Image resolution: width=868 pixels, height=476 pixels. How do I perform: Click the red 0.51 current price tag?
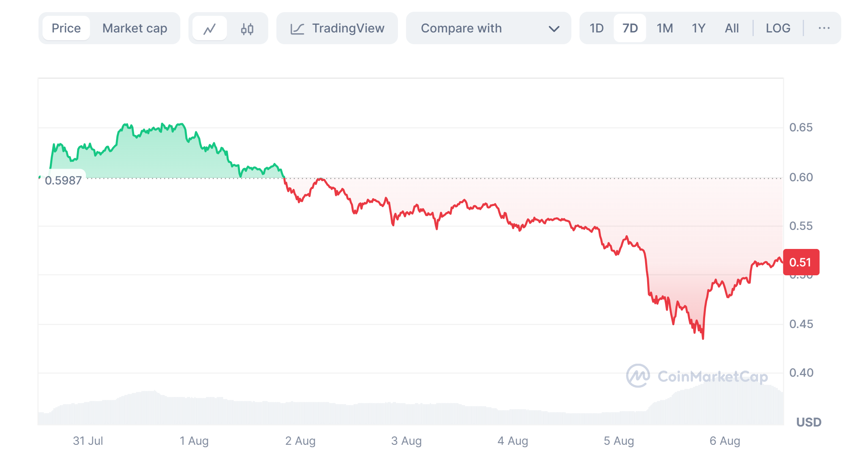click(801, 262)
